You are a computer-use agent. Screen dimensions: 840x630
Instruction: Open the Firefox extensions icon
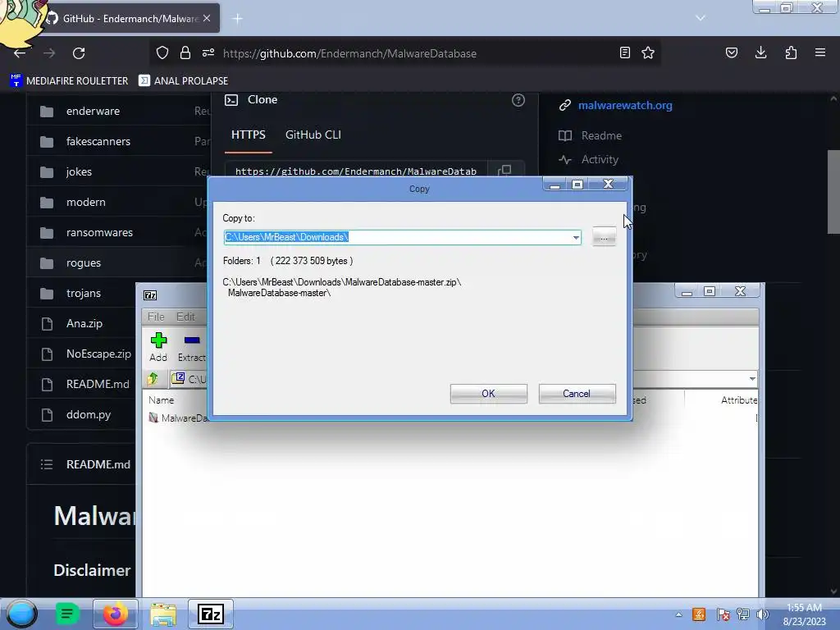(791, 52)
